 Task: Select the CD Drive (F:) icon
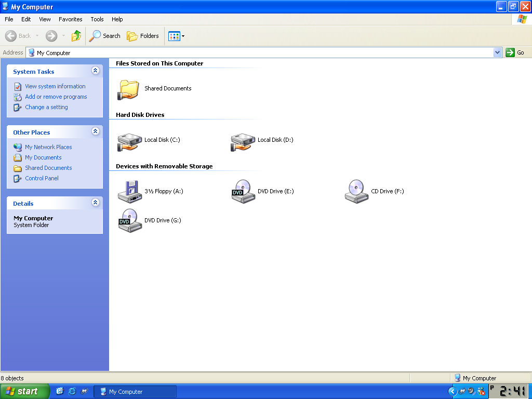click(x=356, y=192)
